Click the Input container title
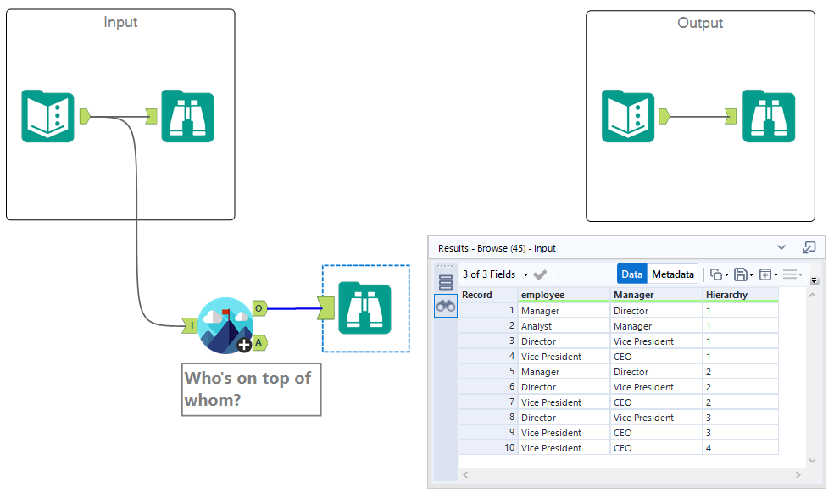 coord(120,22)
